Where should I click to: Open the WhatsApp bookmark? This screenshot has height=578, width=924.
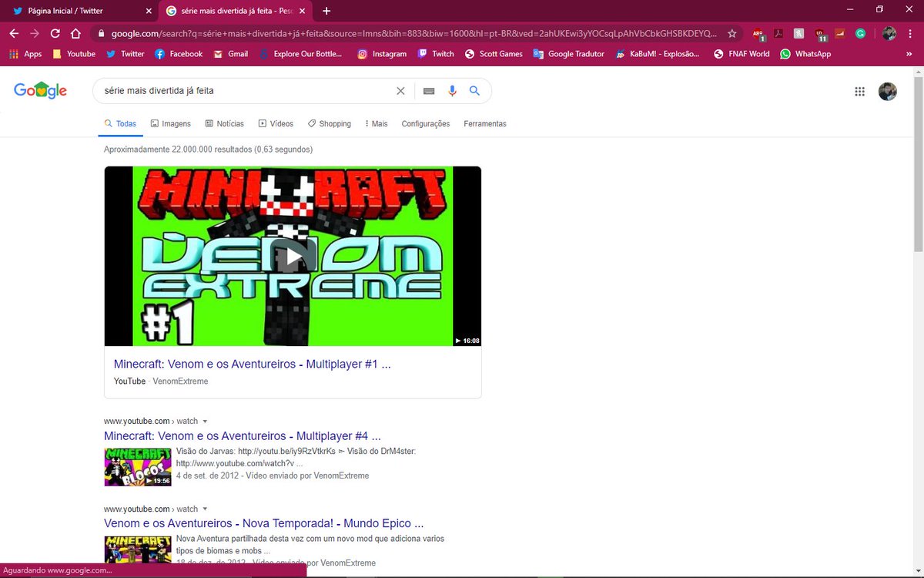click(805, 54)
